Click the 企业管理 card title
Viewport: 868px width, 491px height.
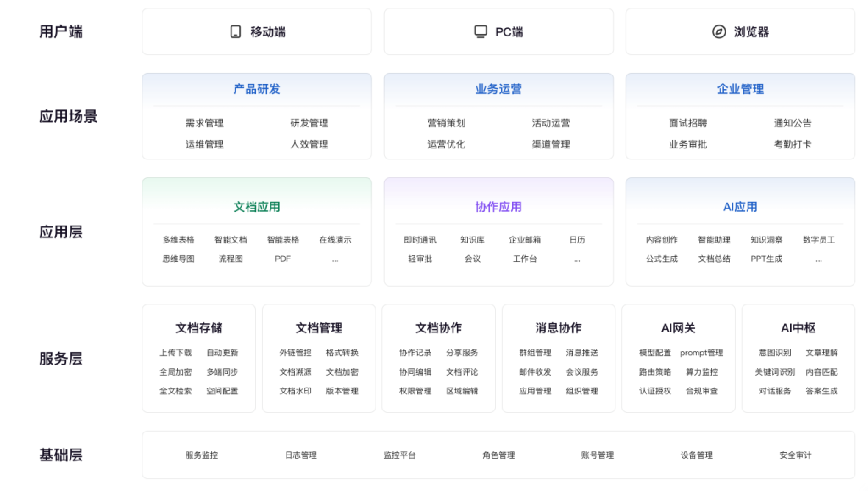pos(740,89)
